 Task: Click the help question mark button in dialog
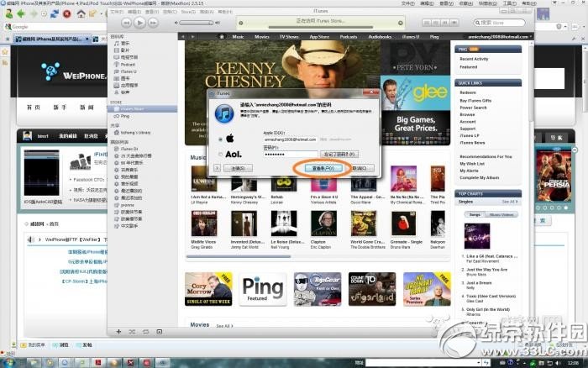click(x=217, y=168)
